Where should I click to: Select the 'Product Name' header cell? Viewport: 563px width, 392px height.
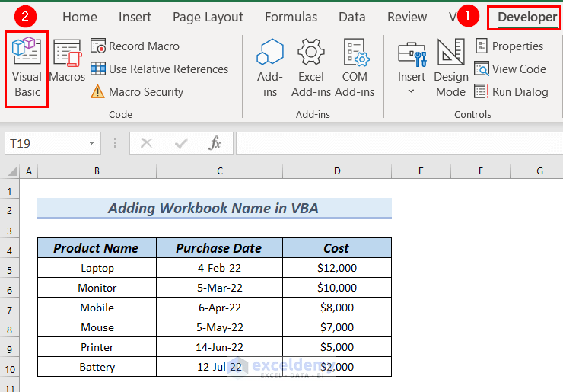pos(97,248)
